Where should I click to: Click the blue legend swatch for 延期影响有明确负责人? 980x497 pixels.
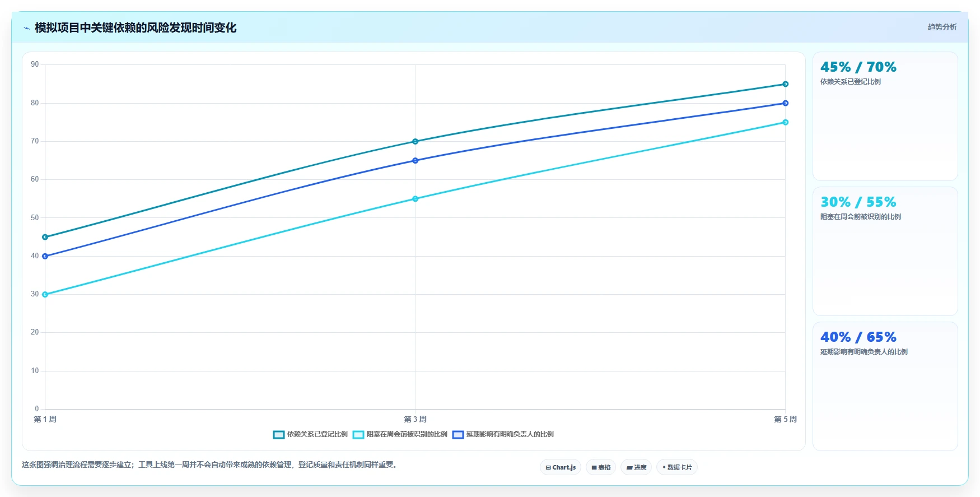pos(458,435)
